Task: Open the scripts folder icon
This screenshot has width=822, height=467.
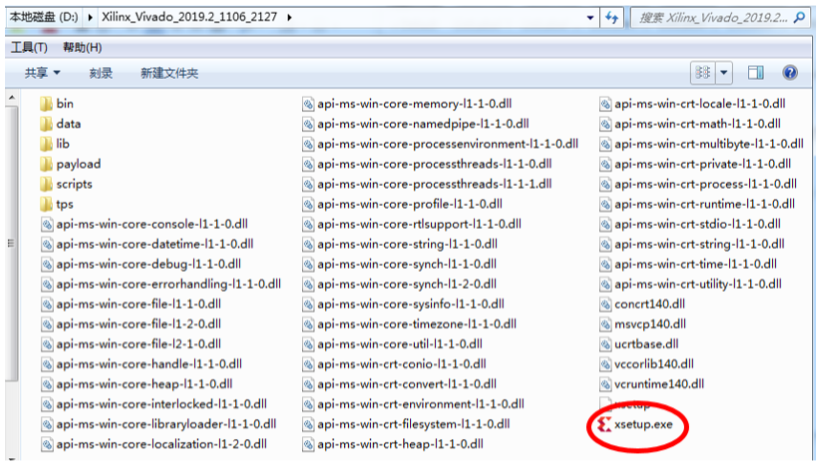Action: 46,184
